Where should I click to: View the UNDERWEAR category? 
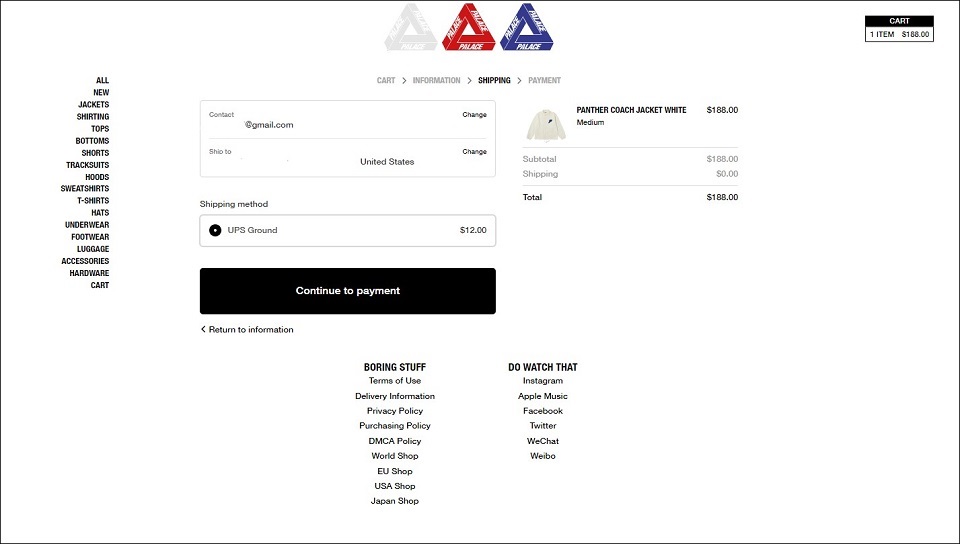click(87, 225)
